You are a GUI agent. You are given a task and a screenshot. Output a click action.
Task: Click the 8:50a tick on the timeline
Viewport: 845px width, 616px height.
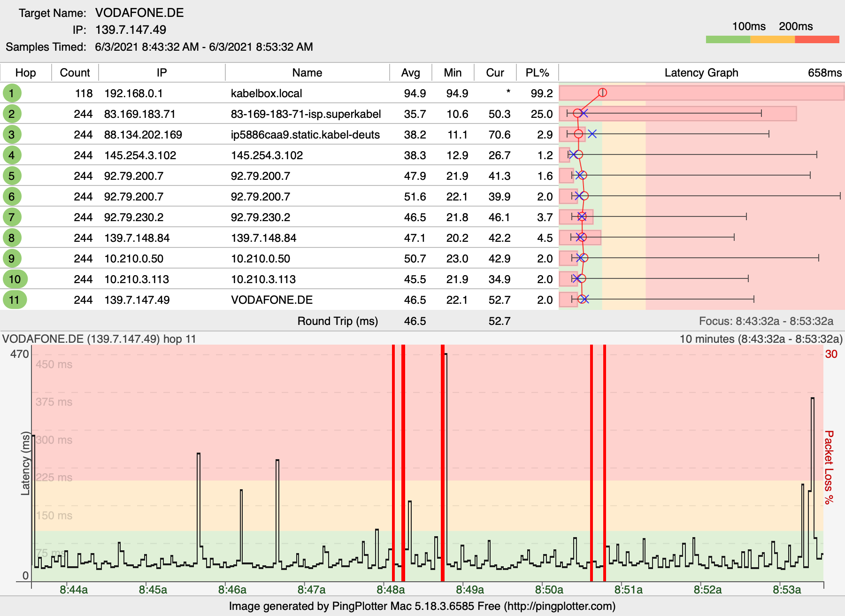pos(549,589)
